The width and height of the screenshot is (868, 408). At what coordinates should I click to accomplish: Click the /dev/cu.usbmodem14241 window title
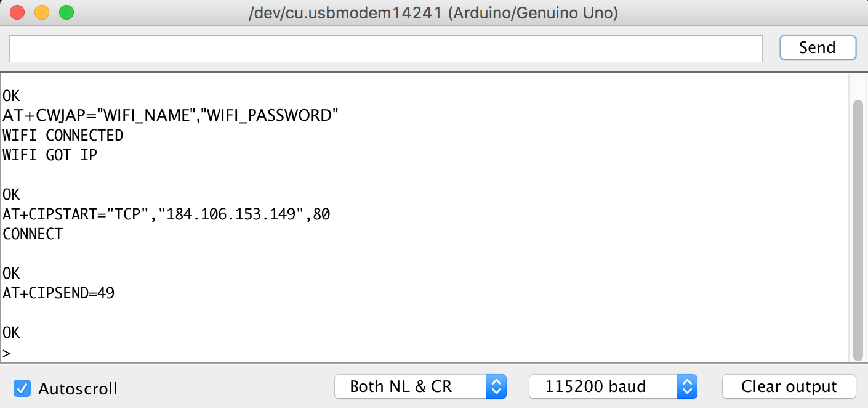[433, 13]
